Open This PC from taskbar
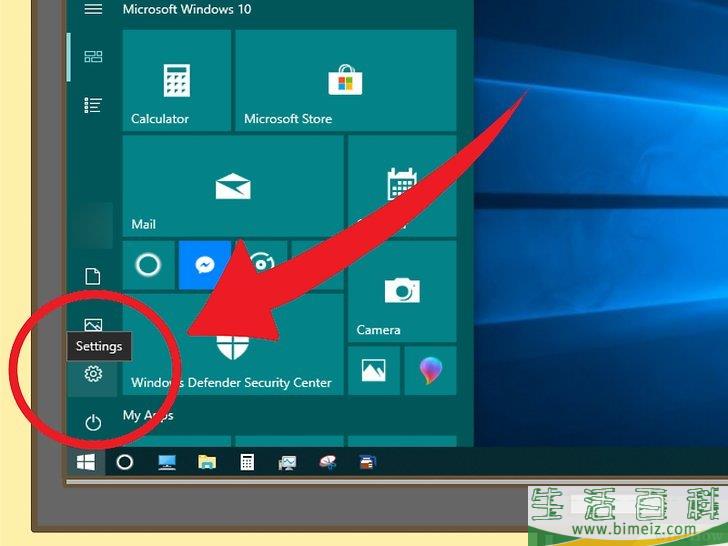The width and height of the screenshot is (728, 546). pyautogui.click(x=167, y=462)
